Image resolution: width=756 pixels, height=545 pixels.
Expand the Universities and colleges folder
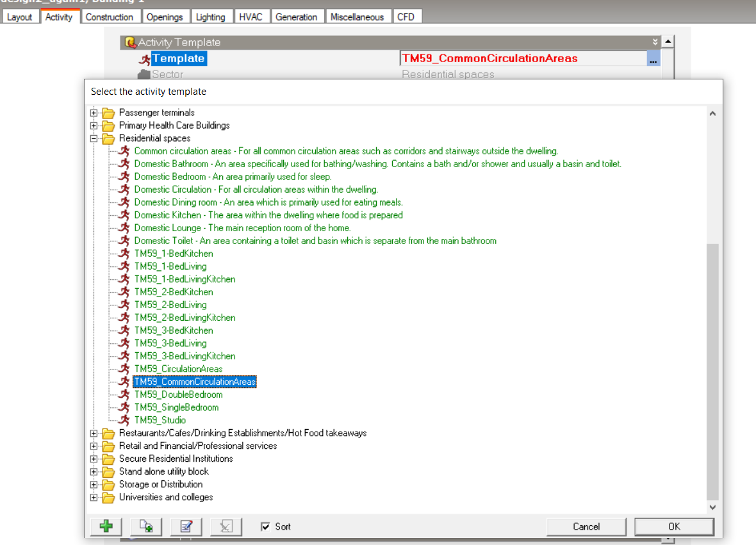tap(94, 498)
